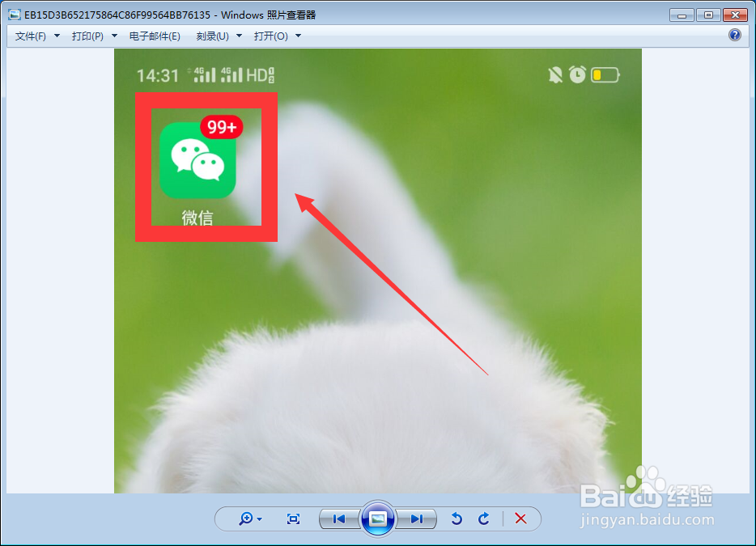Close the photo viewer window
The image size is (756, 546).
735,15
